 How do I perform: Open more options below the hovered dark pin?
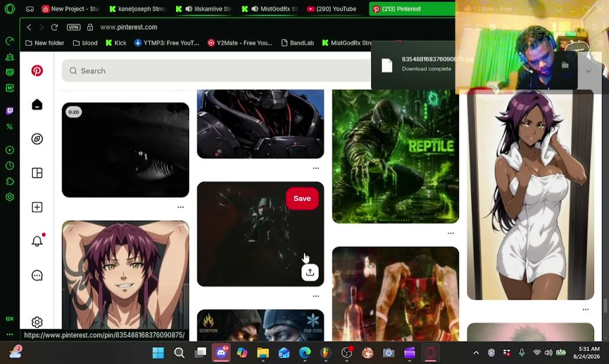pyautogui.click(x=316, y=296)
